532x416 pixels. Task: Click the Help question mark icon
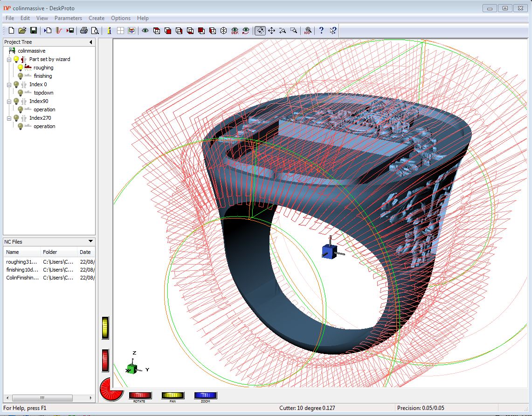[321, 31]
